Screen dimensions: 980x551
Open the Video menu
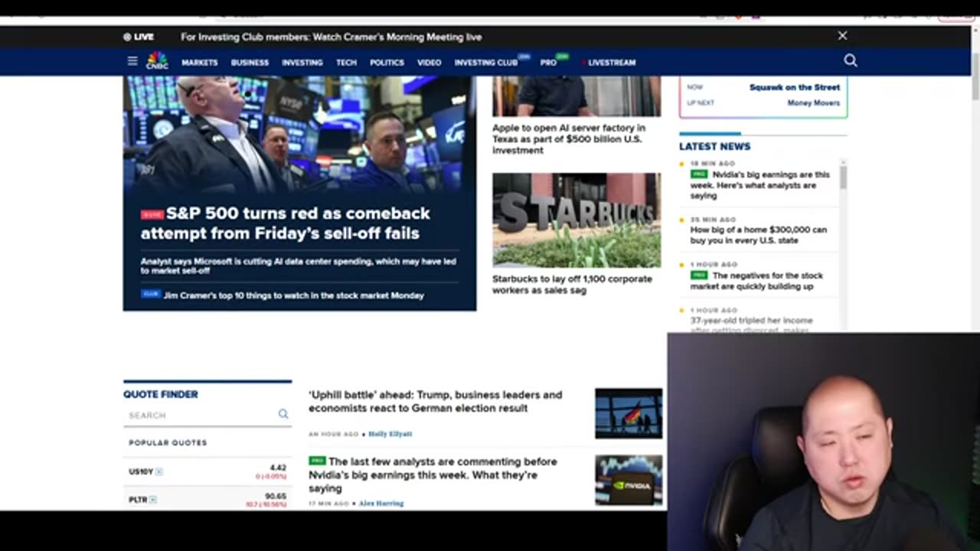(x=429, y=63)
